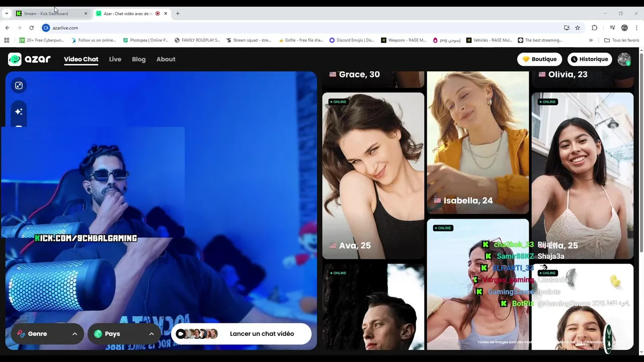Open the 20+ Free Cyberpun... bookmark
644x362 pixels.
point(41,40)
